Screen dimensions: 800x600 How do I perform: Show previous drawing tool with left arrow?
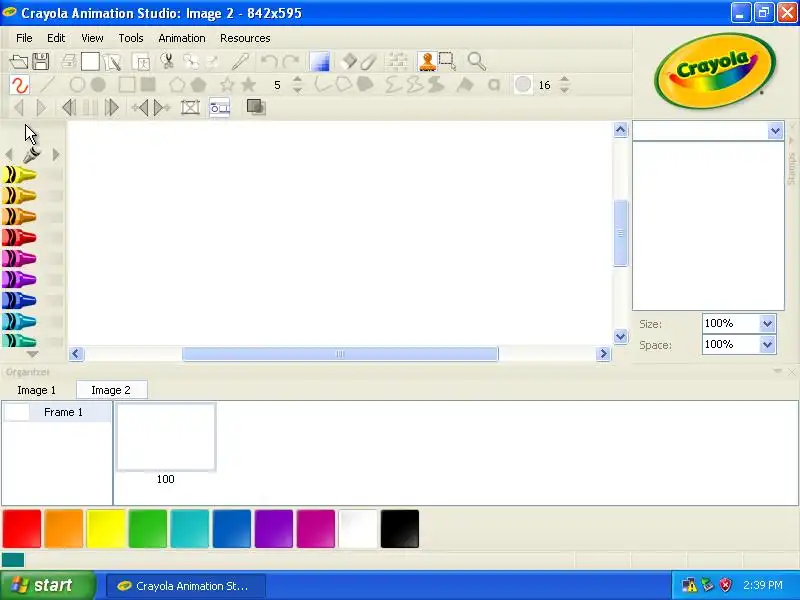9,154
